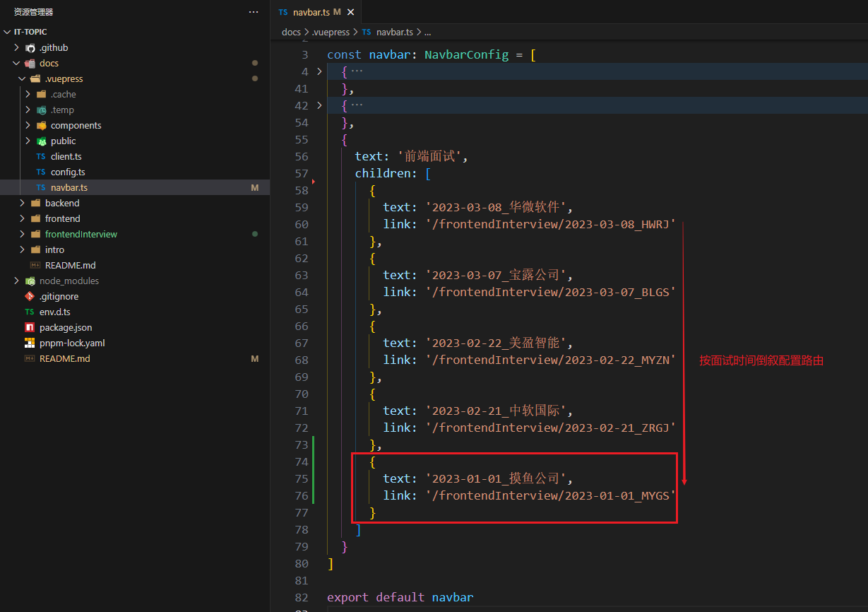Click the .vuepress breadcrumb segment
Image resolution: width=868 pixels, height=612 pixels.
pyautogui.click(x=331, y=33)
